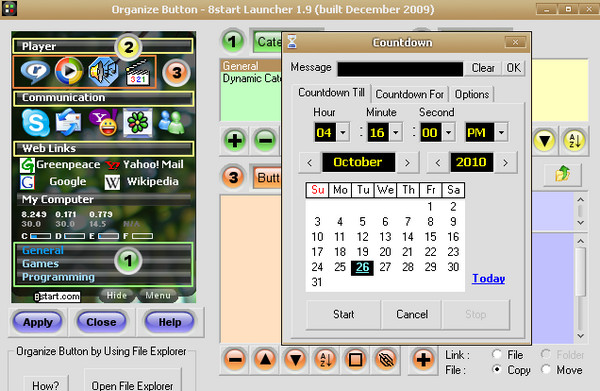Image resolution: width=600 pixels, height=391 pixels.
Task: Increase year after 2010
Action: (x=505, y=163)
